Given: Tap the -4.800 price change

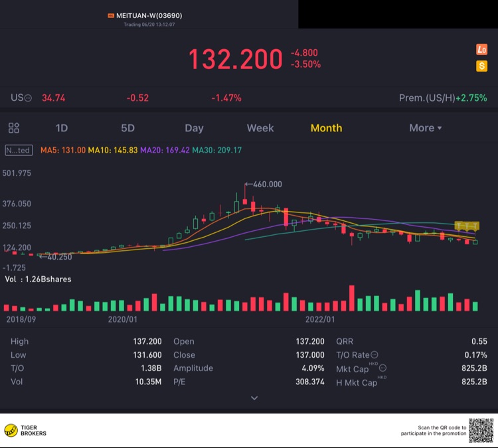Looking at the screenshot, I should tap(304, 52).
